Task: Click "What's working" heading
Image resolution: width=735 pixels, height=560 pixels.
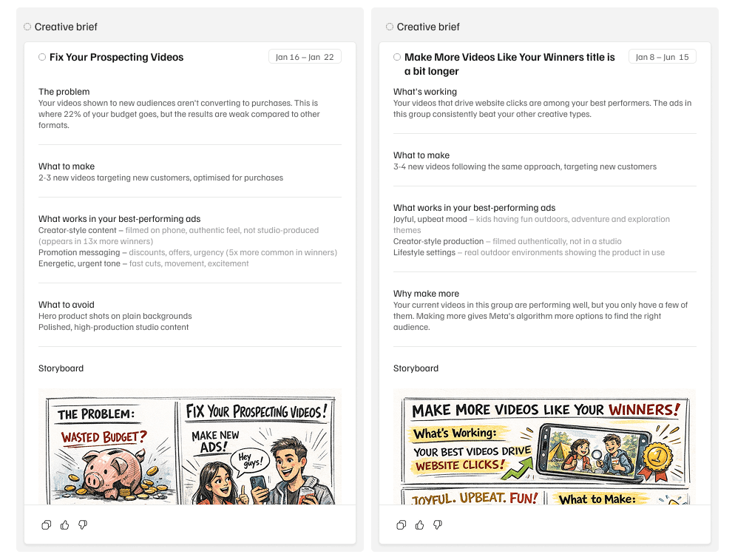Action: (424, 92)
